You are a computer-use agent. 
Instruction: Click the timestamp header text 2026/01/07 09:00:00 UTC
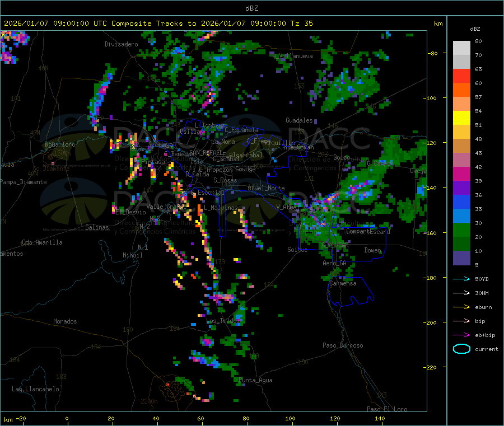click(55, 24)
